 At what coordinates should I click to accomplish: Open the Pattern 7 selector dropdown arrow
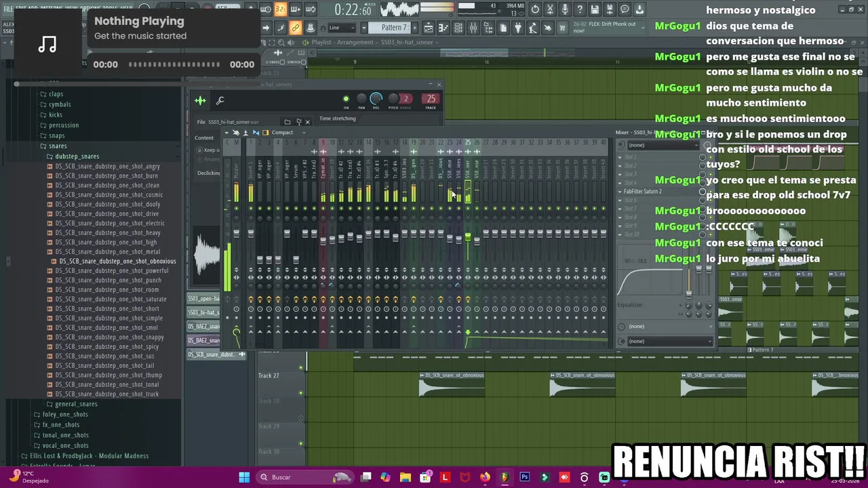(x=363, y=28)
